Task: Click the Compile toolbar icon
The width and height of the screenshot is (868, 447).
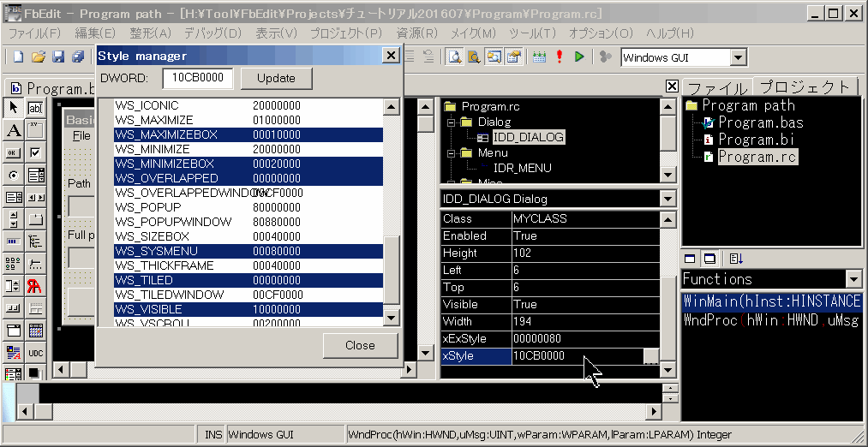Action: click(x=539, y=57)
